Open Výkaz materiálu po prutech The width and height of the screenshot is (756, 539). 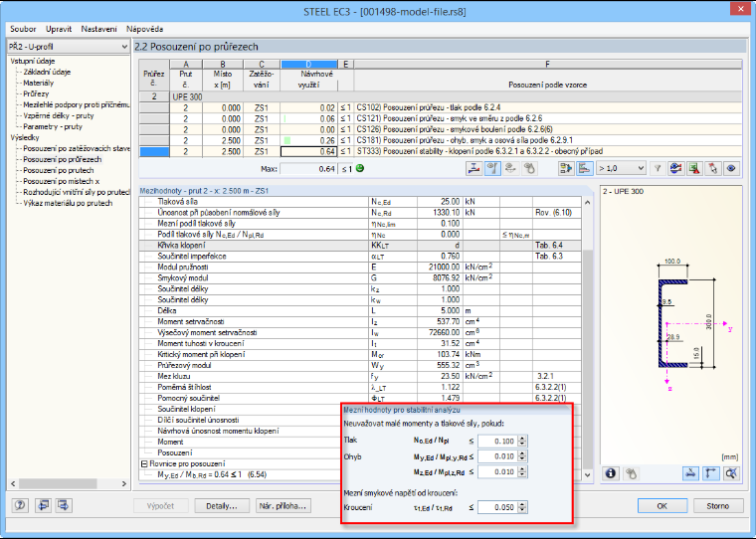[x=68, y=203]
